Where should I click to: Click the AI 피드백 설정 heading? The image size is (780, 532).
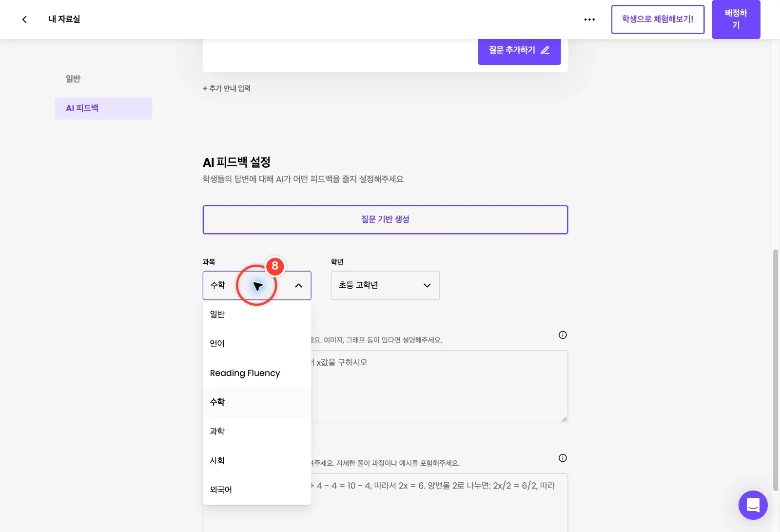click(236, 162)
